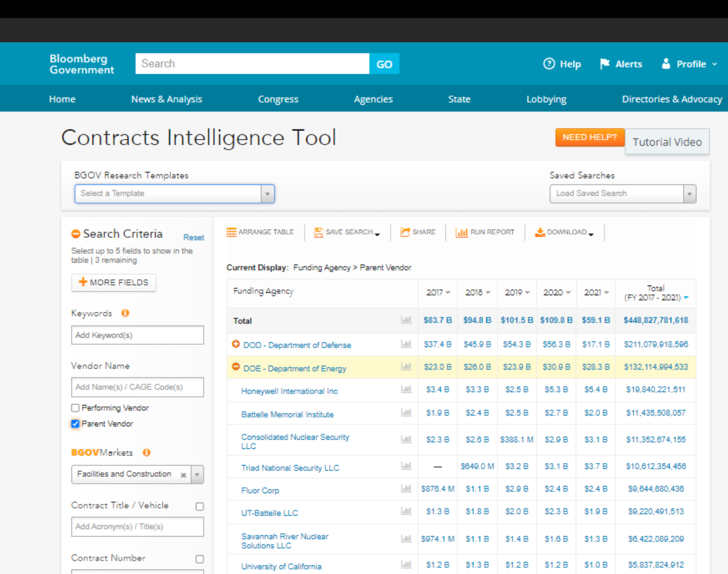This screenshot has height=574, width=728.
Task: Open chart icon for Battelle Memorial Institute
Action: click(x=406, y=412)
